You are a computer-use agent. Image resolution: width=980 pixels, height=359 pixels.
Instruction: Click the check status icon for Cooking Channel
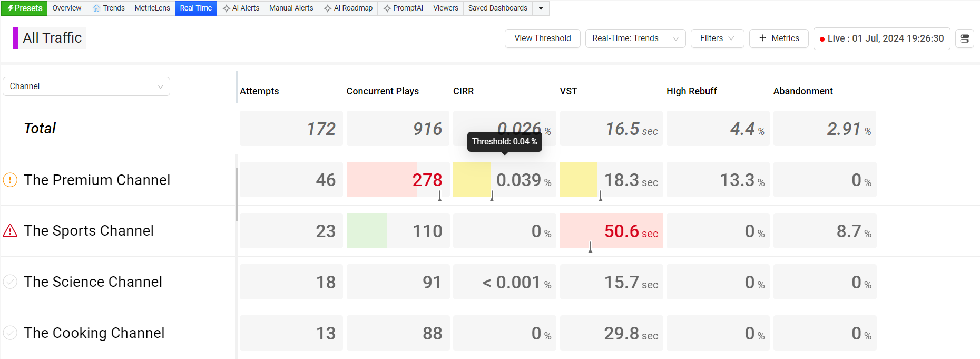[x=10, y=333]
